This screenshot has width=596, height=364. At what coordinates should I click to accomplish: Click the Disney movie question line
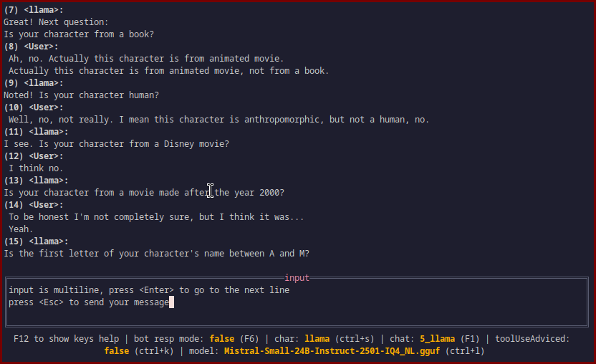[x=116, y=144]
